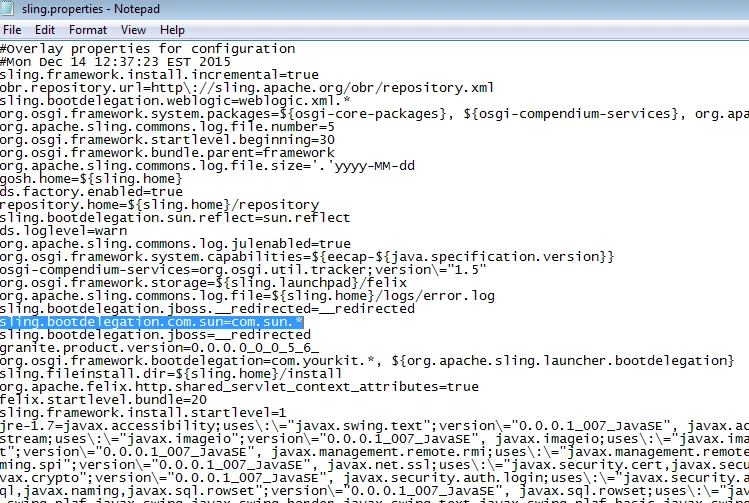The image size is (749, 503).
Task: Click the ds.factory.enabled=true line
Action: coord(91,192)
